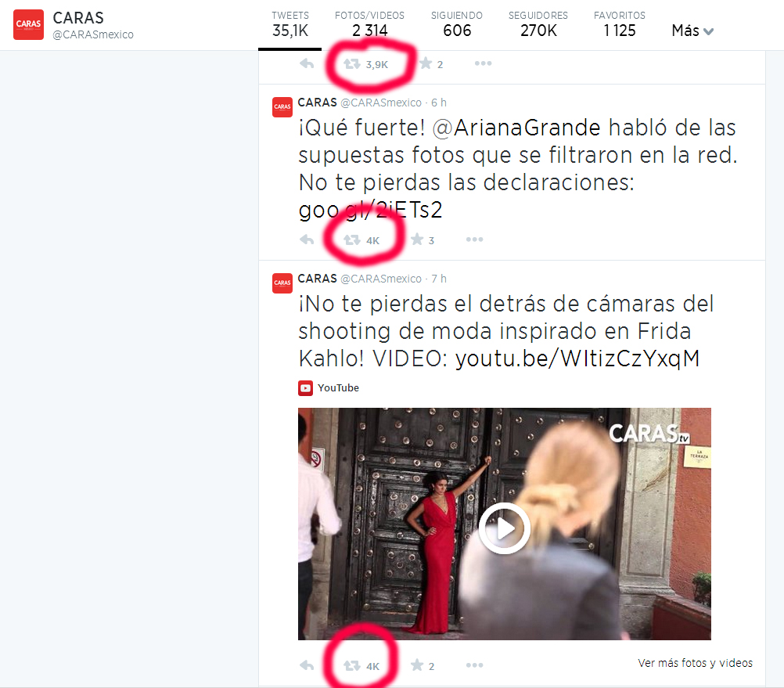Play the Frida Kahlo YouTube video
784x688 pixels.
point(504,528)
